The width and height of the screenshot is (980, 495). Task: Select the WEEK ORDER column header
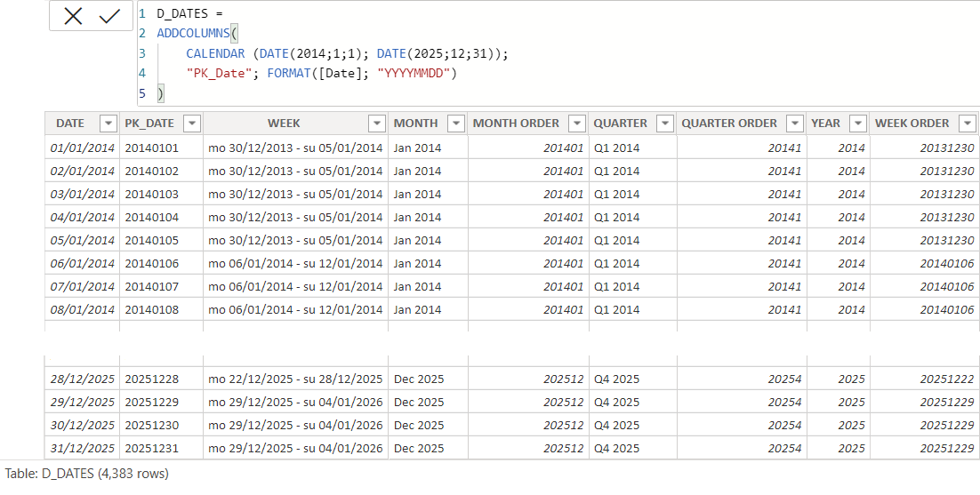[x=912, y=124]
